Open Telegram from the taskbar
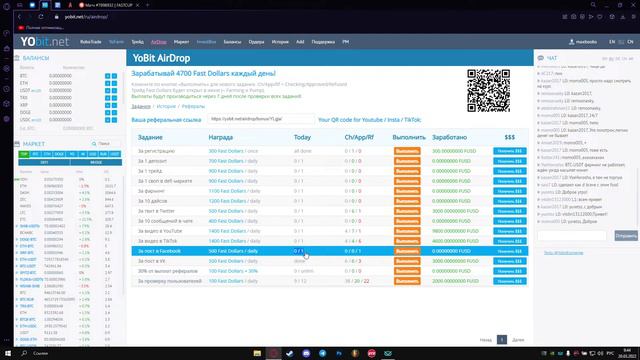640x360 pixels. tap(322, 353)
